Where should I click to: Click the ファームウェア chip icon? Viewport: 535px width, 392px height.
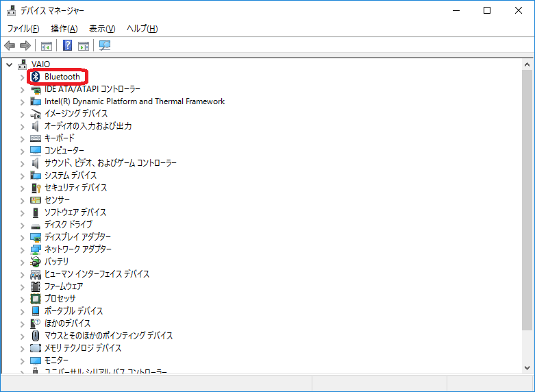click(36, 286)
